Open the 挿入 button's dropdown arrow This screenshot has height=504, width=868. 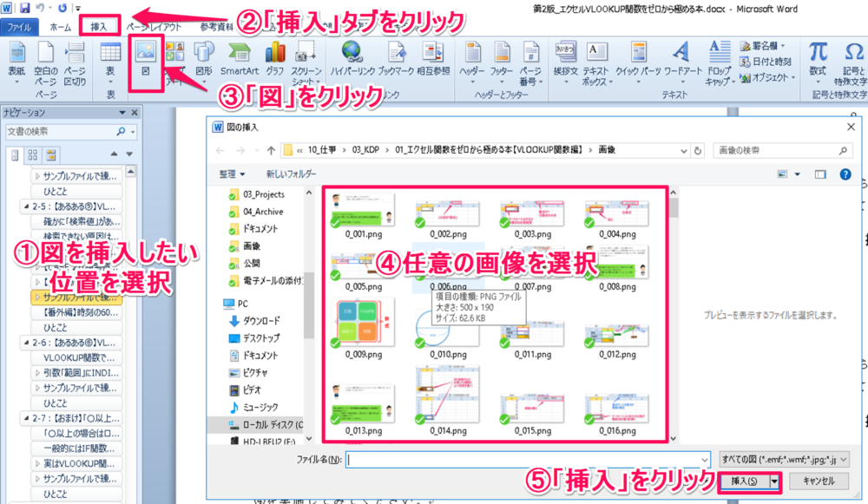click(x=774, y=481)
